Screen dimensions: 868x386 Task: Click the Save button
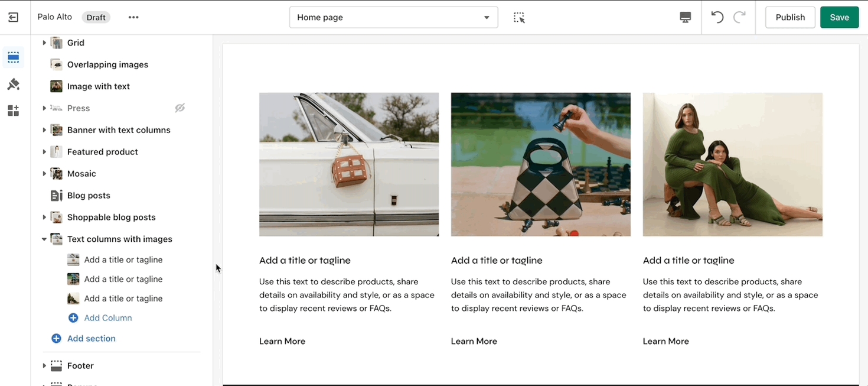[839, 17]
